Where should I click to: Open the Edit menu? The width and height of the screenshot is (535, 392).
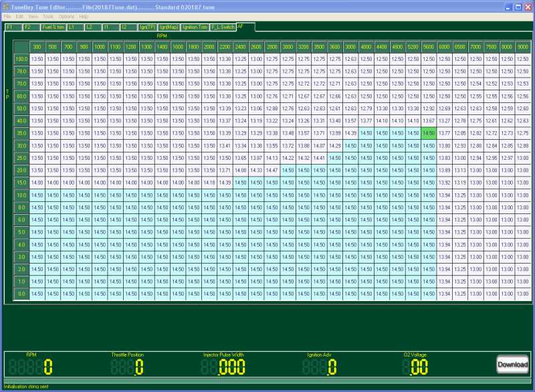tap(19, 16)
